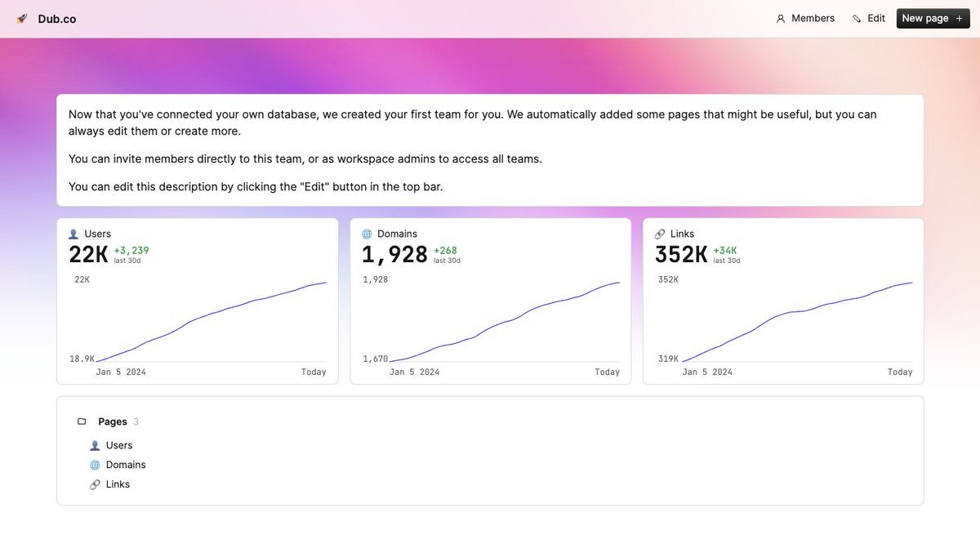
Task: Click the plus icon on New page
Action: coord(960,19)
